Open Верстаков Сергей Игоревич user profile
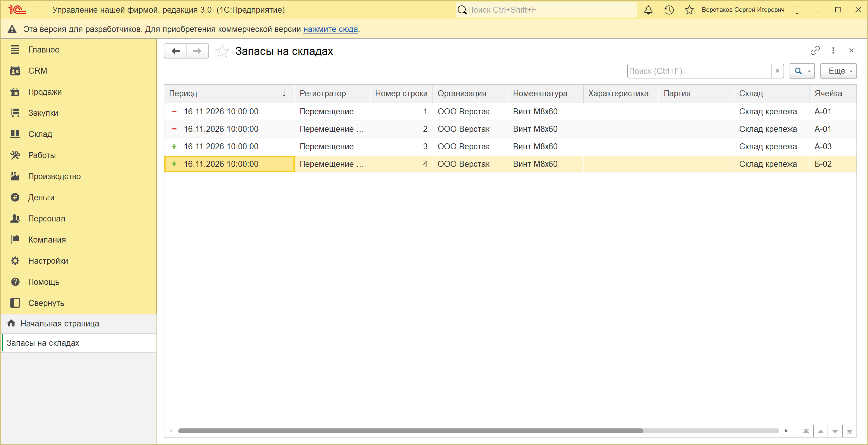 [x=743, y=10]
